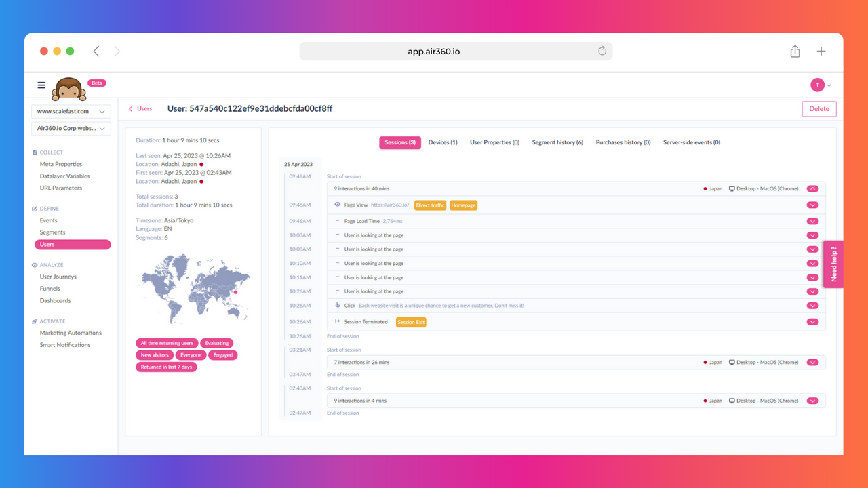
Task: Click the Engaged segment tag
Action: [x=223, y=355]
